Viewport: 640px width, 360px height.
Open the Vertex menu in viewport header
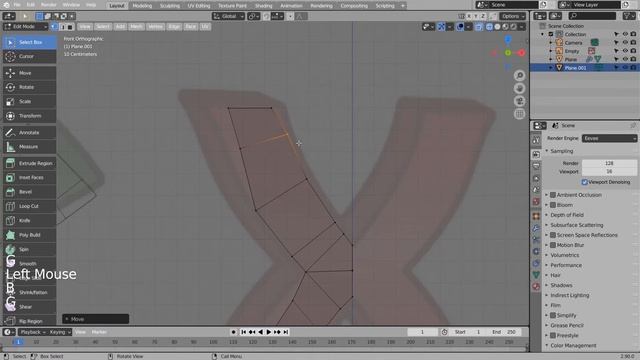156,27
